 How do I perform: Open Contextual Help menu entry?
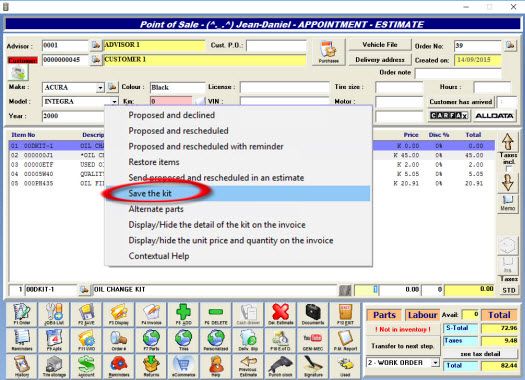(x=159, y=256)
